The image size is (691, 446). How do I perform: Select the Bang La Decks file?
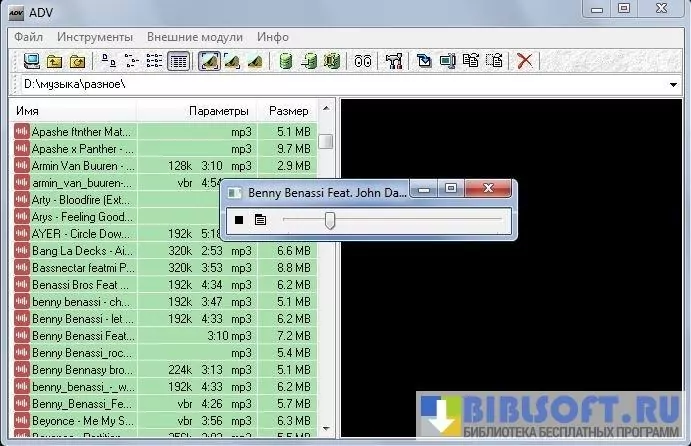(x=82, y=250)
